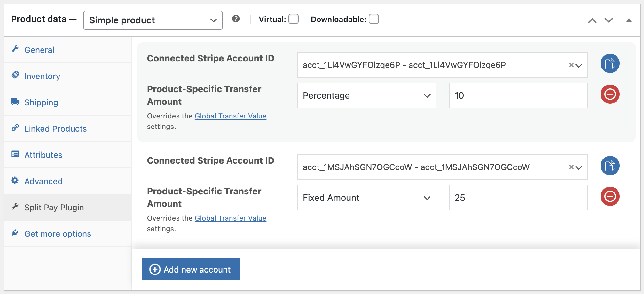This screenshot has height=294, width=644.
Task: Remove the second Stripe account with the red minus icon
Action: [610, 196]
